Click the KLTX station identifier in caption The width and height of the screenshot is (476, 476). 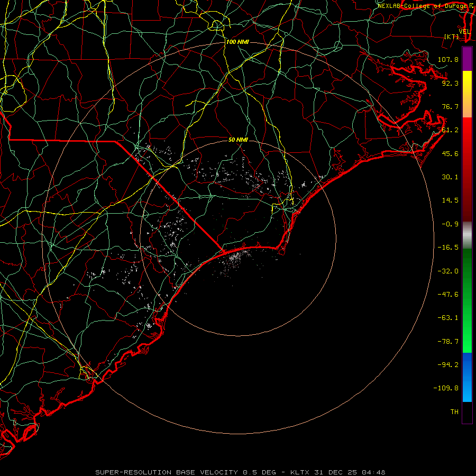pyautogui.click(x=301, y=472)
